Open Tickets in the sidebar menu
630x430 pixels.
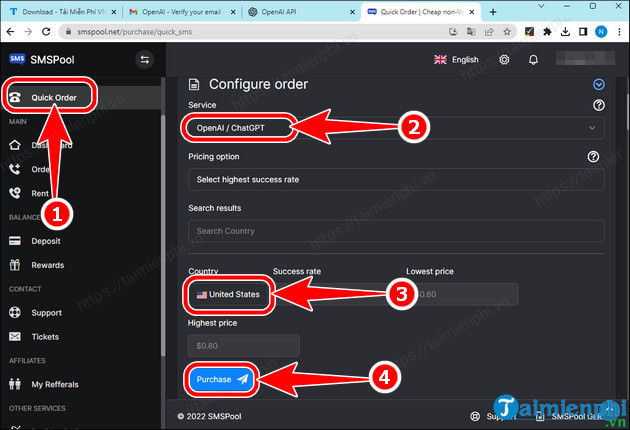(x=47, y=337)
